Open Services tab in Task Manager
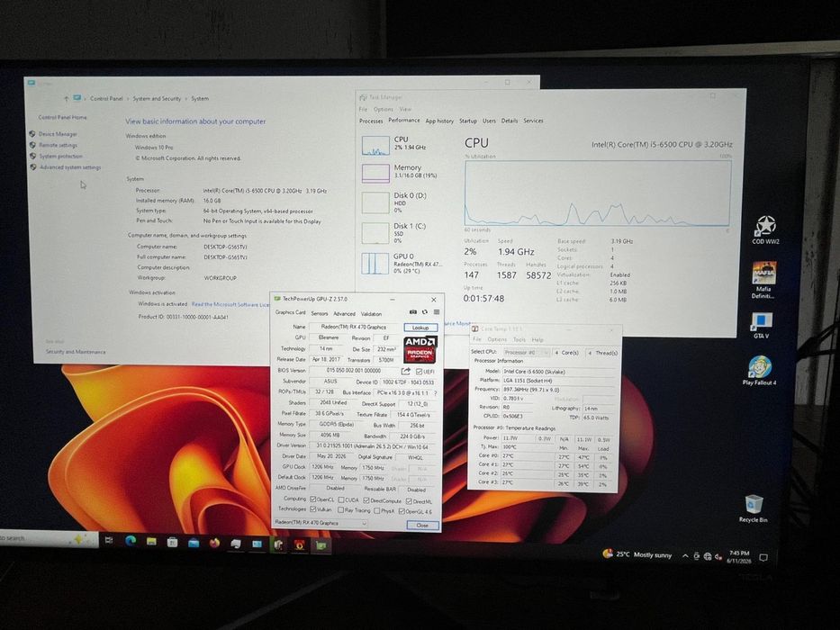This screenshot has width=840, height=630. click(x=533, y=121)
